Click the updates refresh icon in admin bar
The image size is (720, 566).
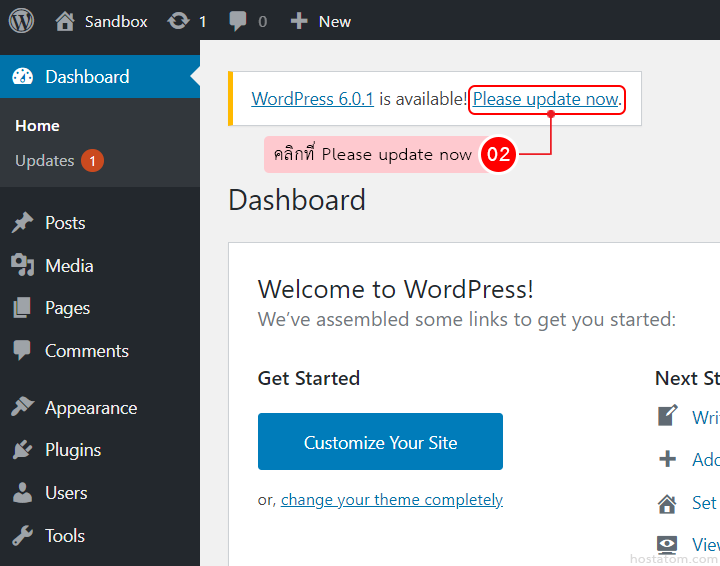tap(179, 20)
